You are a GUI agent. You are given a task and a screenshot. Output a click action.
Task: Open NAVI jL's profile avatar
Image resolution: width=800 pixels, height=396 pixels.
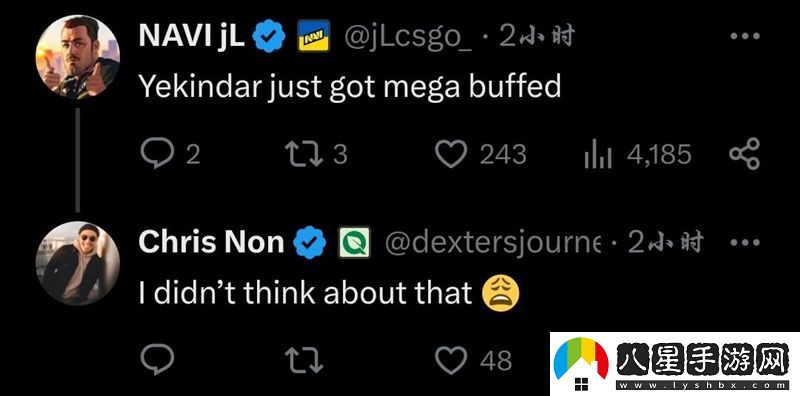pyautogui.click(x=78, y=57)
